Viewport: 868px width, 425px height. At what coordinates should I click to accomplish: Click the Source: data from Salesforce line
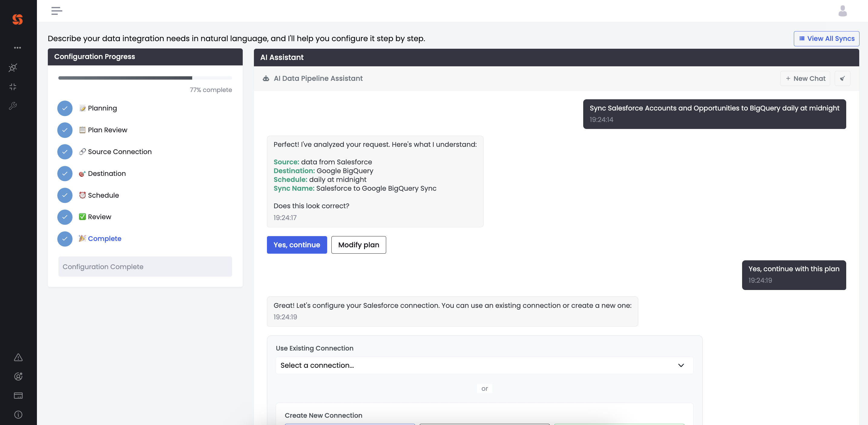coord(322,162)
